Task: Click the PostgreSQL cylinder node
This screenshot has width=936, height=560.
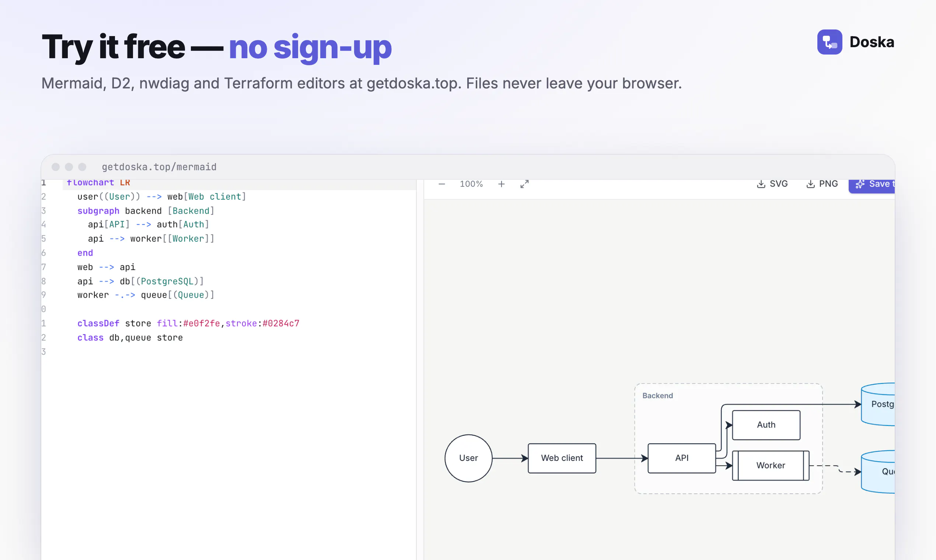Action: (878, 404)
